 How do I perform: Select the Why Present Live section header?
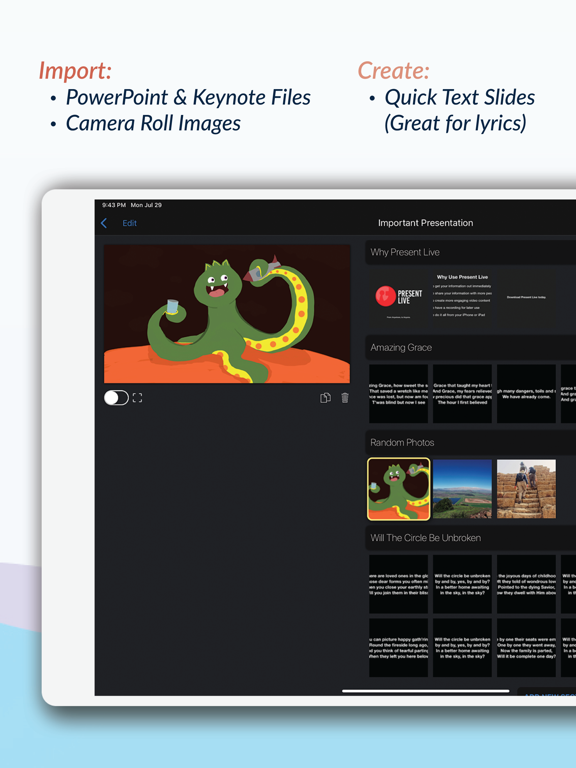(x=471, y=252)
